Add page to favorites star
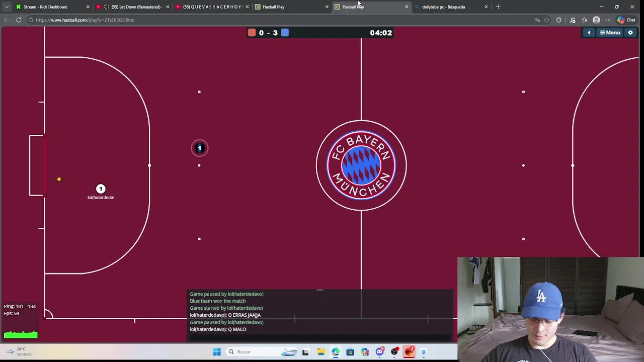The height and width of the screenshot is (362, 644). [547, 20]
